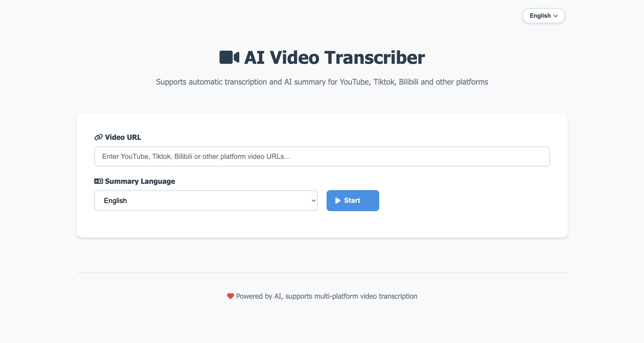
Task: Click the Powered by AI footer text
Action: (x=327, y=296)
